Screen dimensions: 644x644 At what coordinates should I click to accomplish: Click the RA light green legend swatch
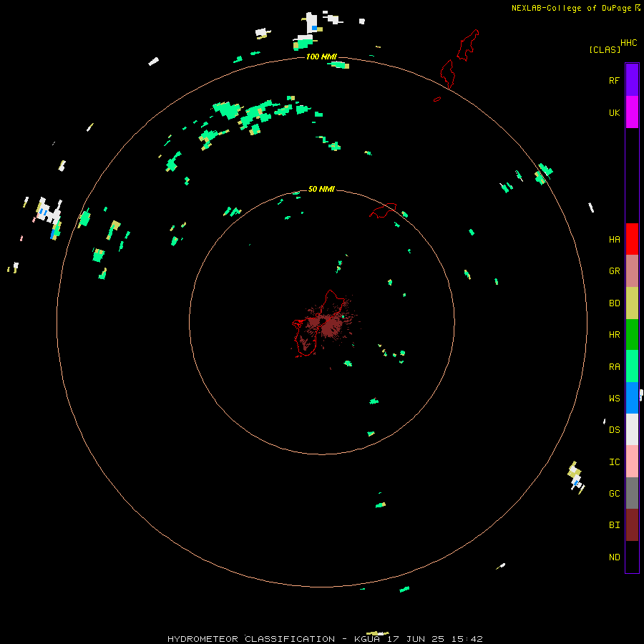632,366
